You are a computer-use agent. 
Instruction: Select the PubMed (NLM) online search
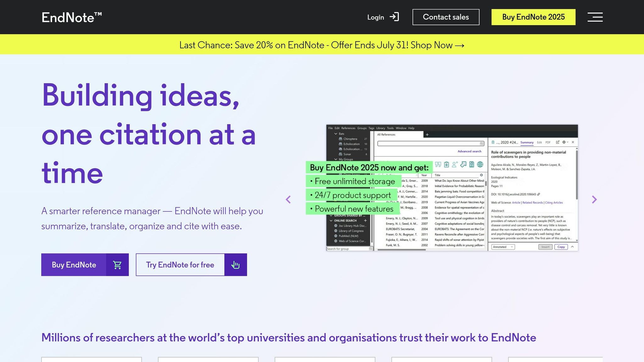(346, 236)
